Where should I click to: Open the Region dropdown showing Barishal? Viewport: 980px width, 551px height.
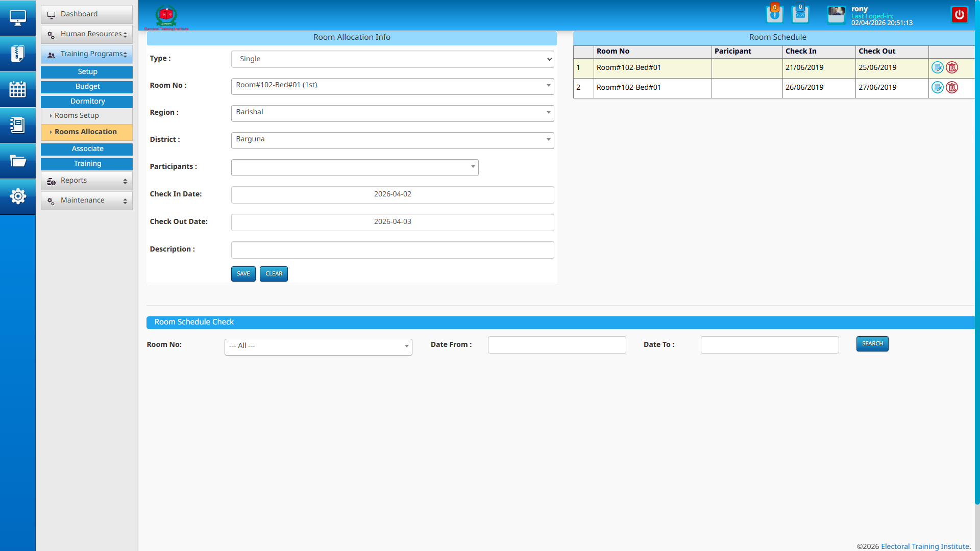tap(392, 113)
